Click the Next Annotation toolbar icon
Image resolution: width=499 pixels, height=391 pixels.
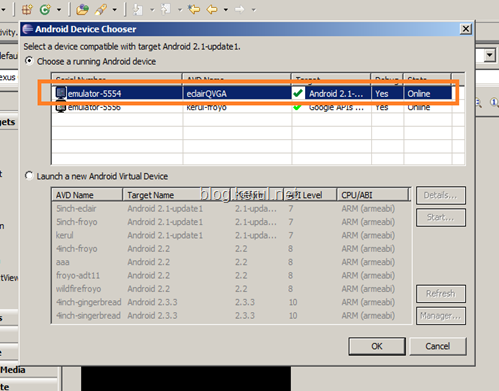click(138, 9)
